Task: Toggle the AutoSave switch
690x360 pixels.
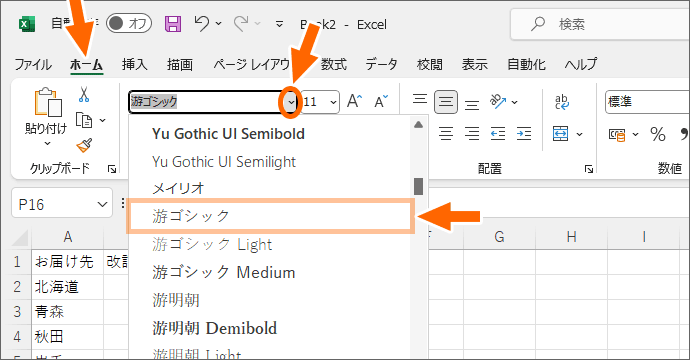Action: coord(128,24)
